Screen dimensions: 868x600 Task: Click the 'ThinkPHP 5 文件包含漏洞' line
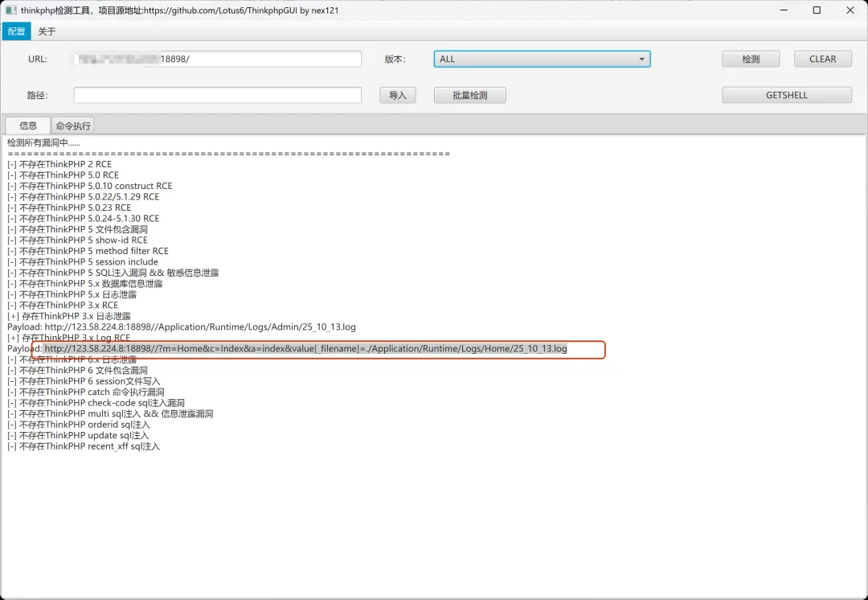77,229
